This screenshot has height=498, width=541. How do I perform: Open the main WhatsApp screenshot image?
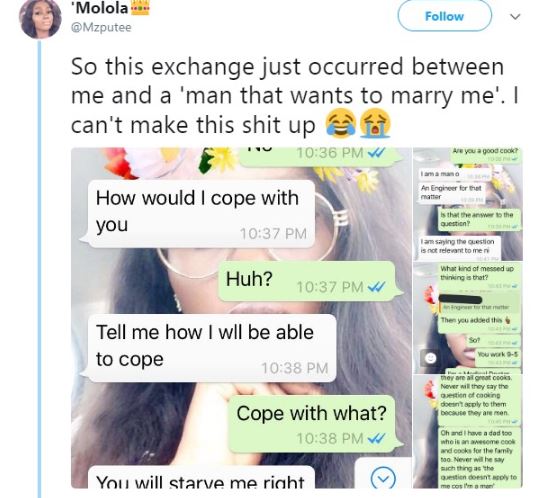[x=241, y=318]
